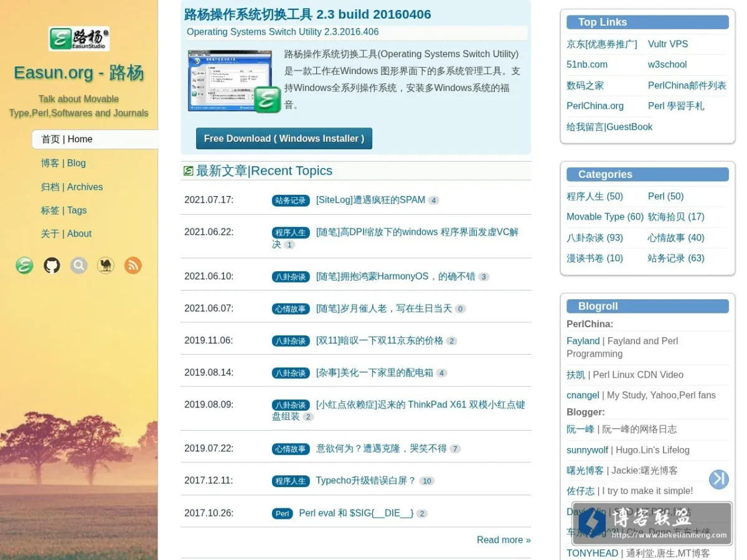Image resolution: width=747 pixels, height=560 pixels.
Task: Click the green E icon beside Recent Topics
Action: click(188, 170)
